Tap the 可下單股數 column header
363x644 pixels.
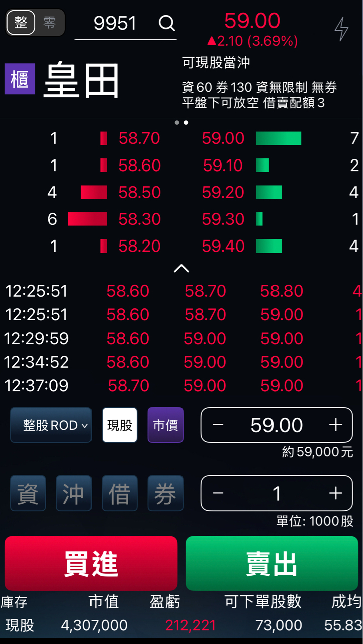263,601
